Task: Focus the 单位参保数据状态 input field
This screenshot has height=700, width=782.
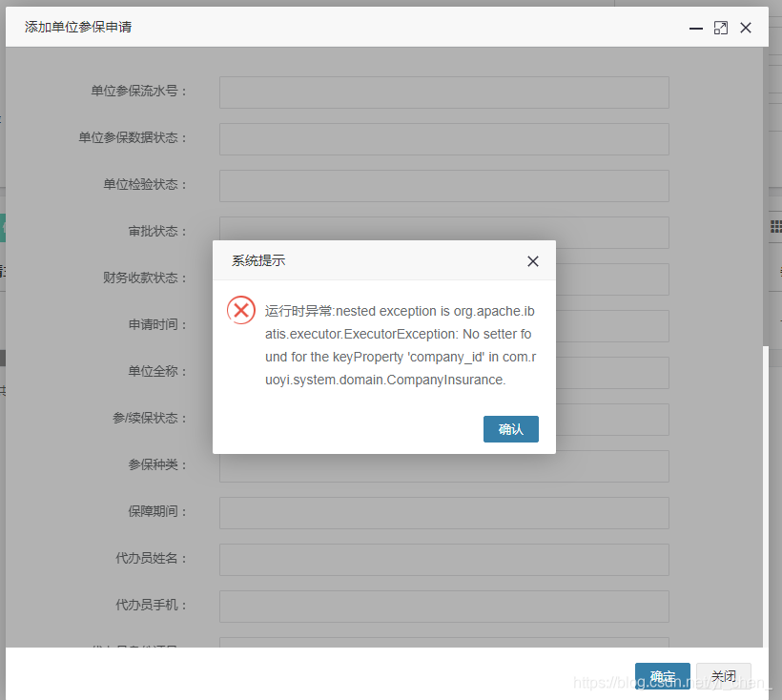Action: [443, 139]
